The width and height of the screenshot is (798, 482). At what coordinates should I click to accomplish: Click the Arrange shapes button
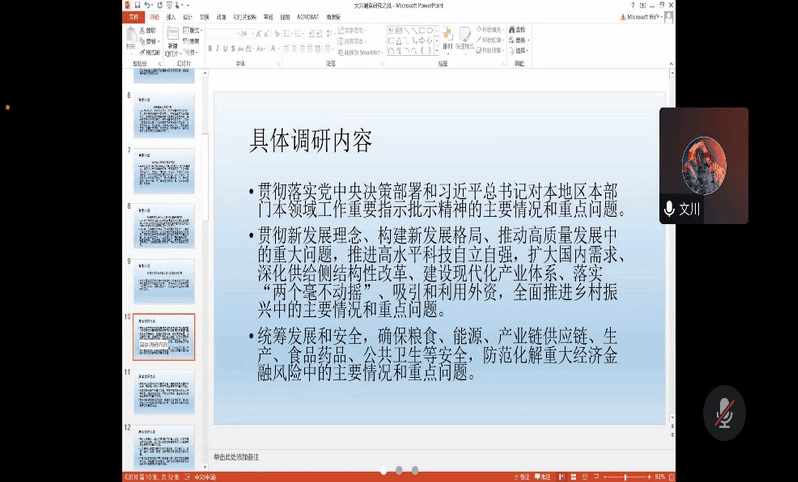click(x=447, y=40)
